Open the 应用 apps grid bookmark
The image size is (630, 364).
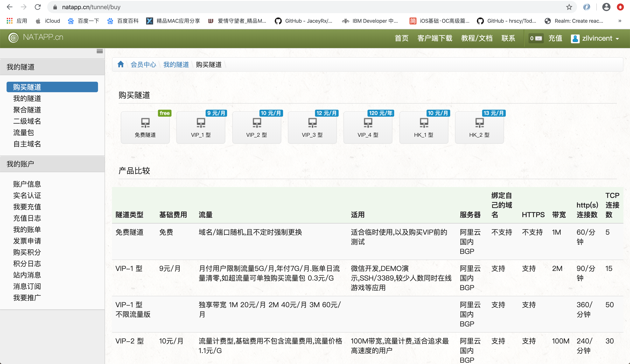(17, 21)
